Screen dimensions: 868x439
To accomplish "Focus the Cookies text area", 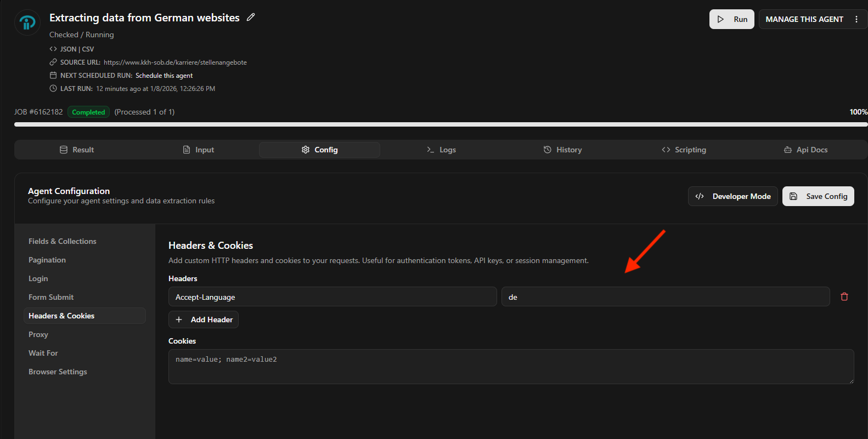I will [511, 366].
